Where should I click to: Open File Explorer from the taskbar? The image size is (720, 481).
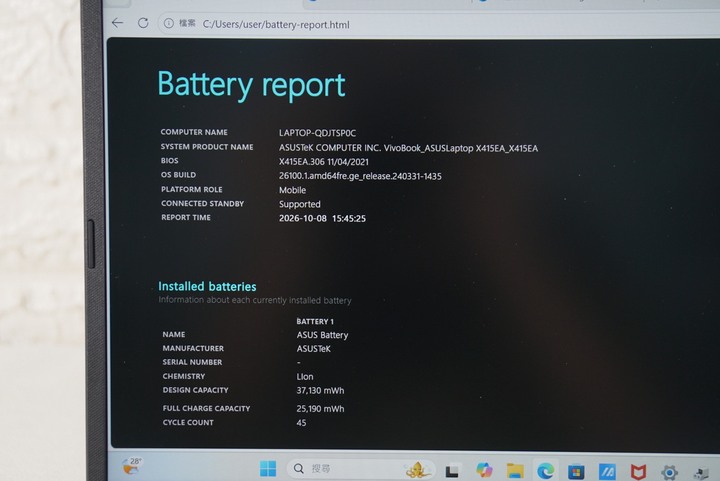(x=515, y=471)
